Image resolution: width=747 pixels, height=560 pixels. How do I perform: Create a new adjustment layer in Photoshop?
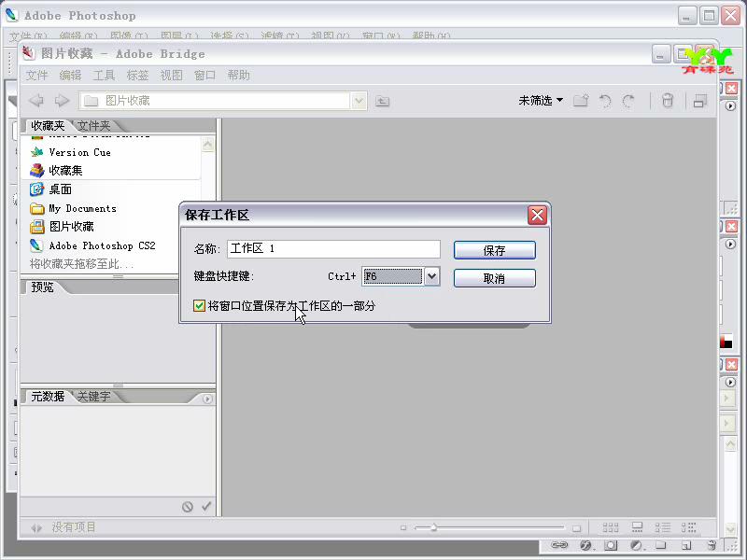click(x=636, y=545)
